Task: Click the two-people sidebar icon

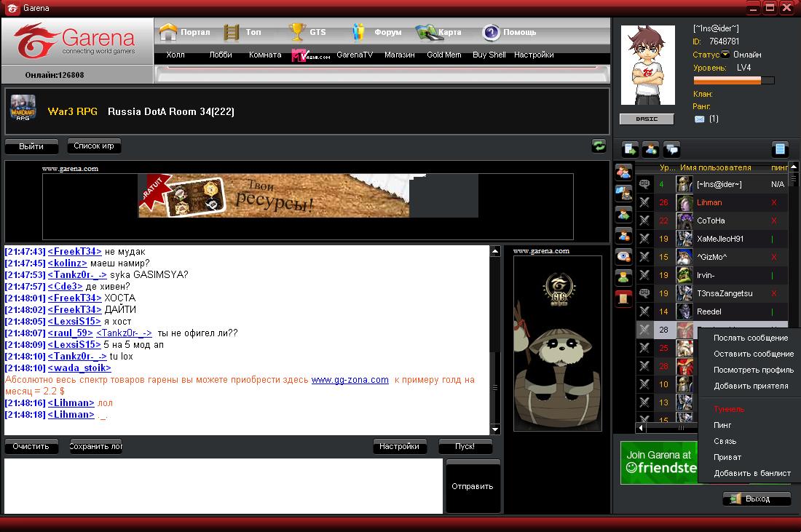Action: (x=623, y=172)
